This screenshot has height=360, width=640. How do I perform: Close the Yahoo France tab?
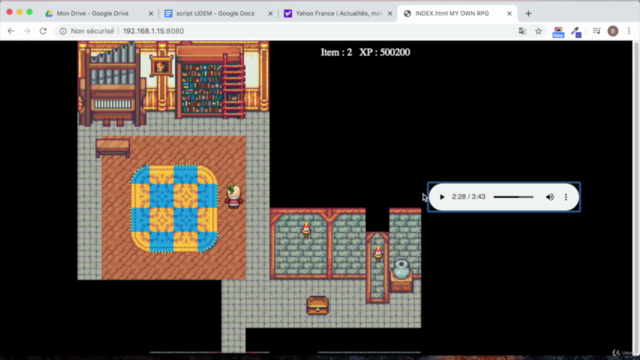390,13
